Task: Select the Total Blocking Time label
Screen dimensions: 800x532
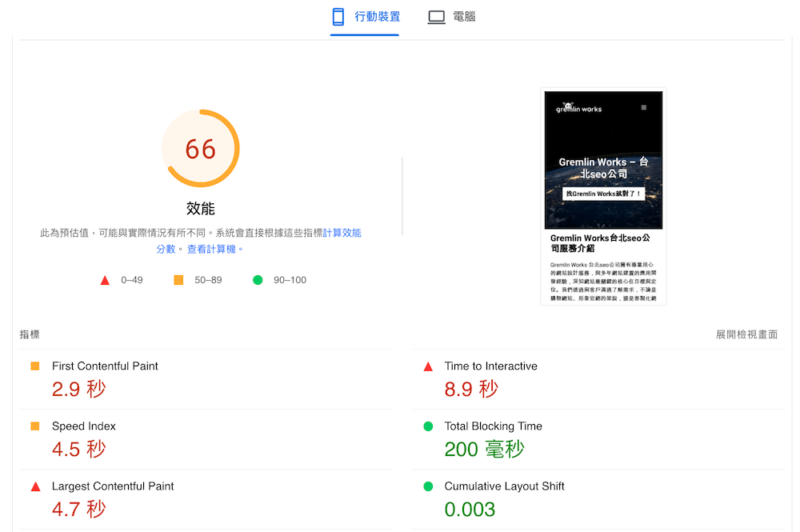Action: [x=494, y=426]
